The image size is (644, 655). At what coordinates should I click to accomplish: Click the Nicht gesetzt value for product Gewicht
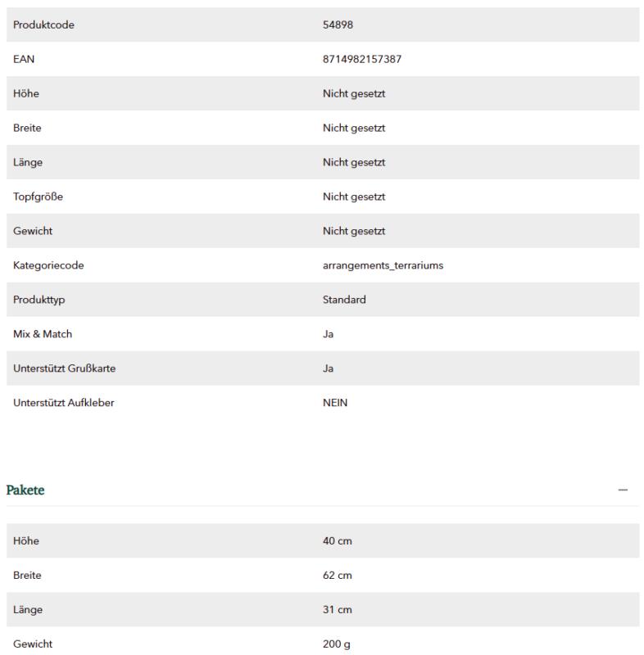click(x=354, y=231)
